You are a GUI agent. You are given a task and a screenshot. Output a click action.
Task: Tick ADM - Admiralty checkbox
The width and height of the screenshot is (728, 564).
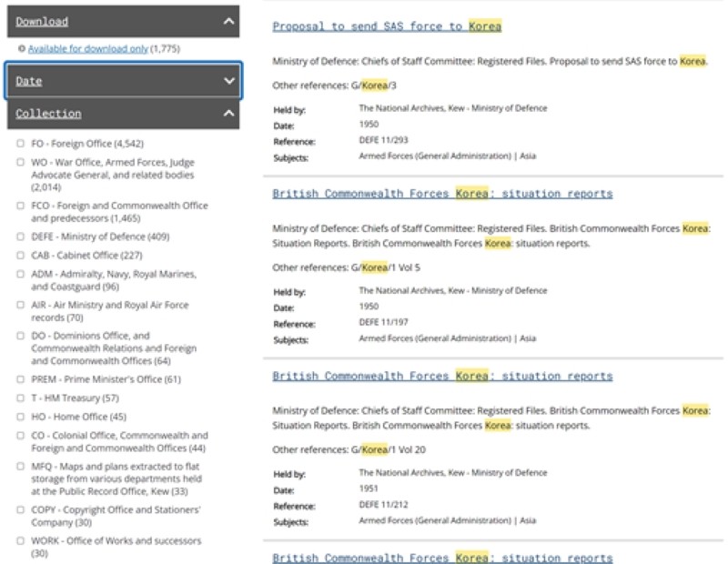[20, 274]
